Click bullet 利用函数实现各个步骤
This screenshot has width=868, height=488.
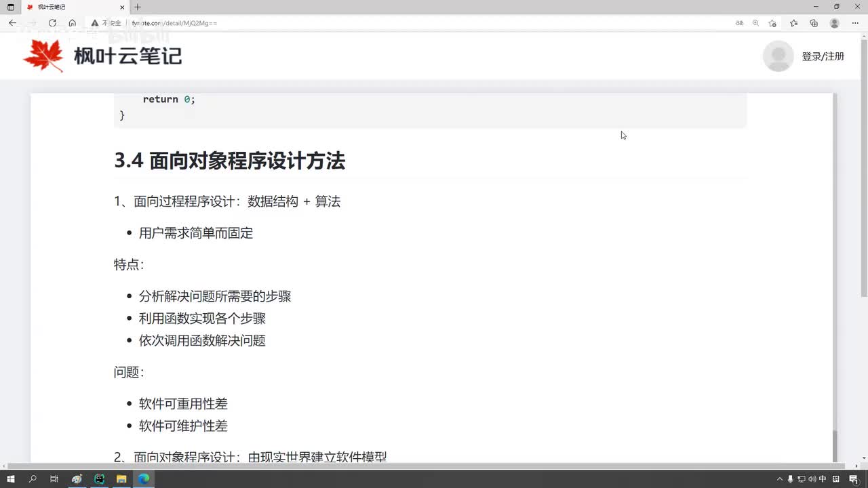(x=202, y=319)
